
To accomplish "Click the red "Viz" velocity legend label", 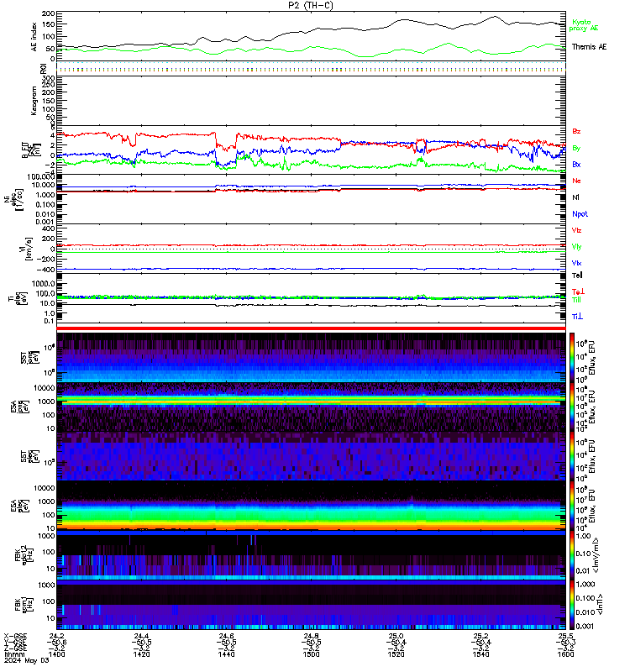I will click(576, 230).
